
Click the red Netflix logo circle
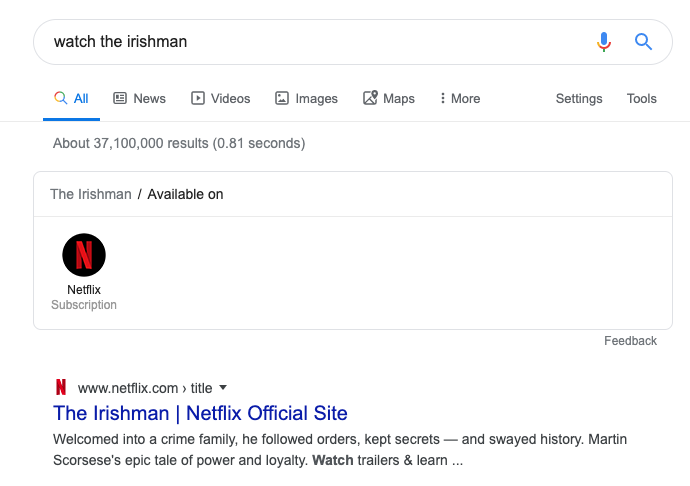[84, 255]
